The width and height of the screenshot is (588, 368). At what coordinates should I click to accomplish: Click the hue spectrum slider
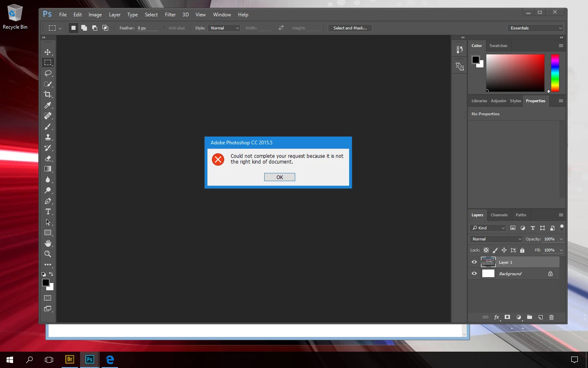coord(555,73)
